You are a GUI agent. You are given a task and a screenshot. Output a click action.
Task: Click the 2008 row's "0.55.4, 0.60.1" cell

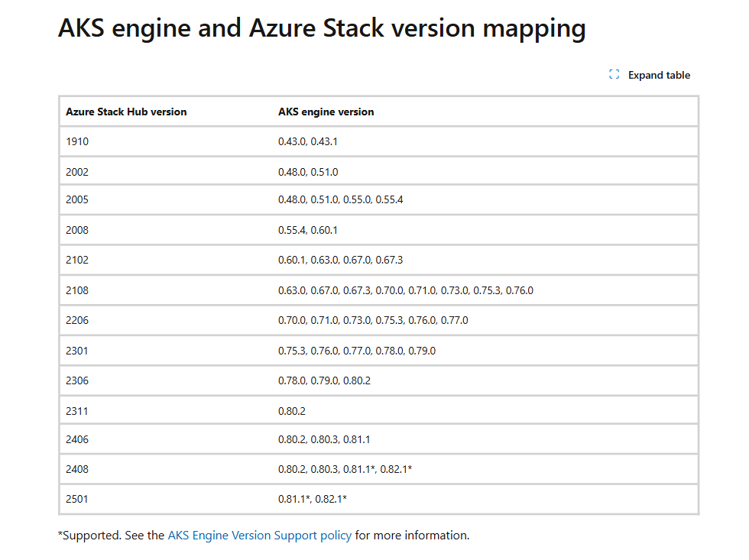tap(308, 230)
